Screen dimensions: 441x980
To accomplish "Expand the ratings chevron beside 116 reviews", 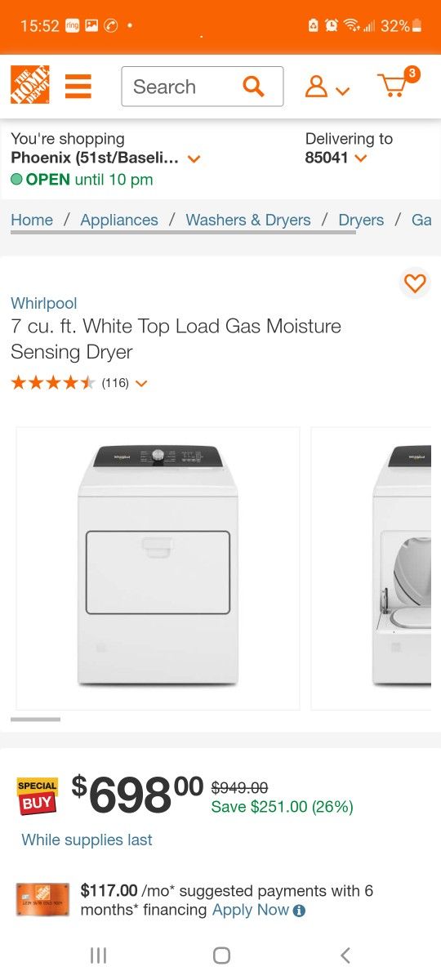I will [x=140, y=383].
